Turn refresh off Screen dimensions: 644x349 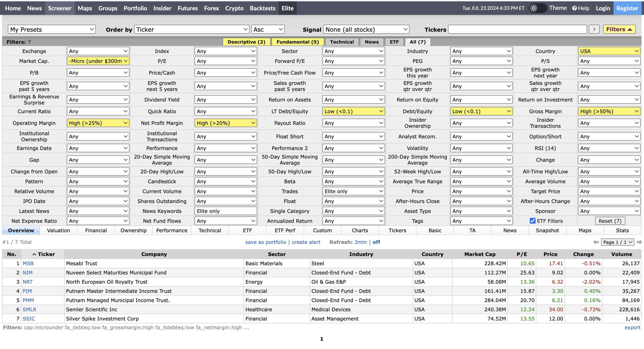376,242
